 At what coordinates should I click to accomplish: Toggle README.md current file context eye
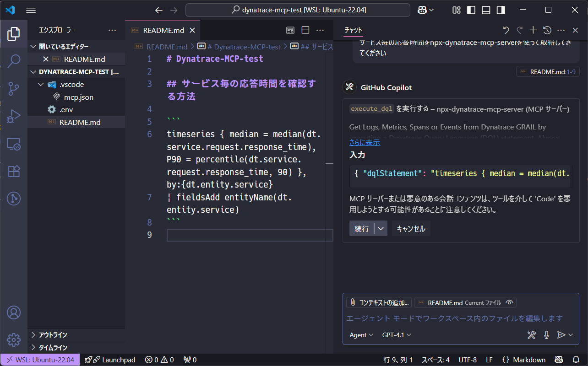coord(509,302)
